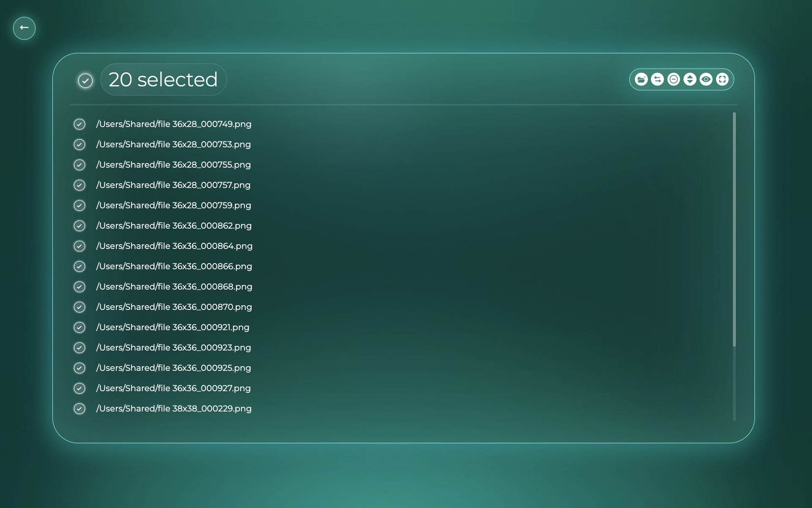Select the file path 36x28_000753.png
The height and width of the screenshot is (508, 812).
click(173, 144)
